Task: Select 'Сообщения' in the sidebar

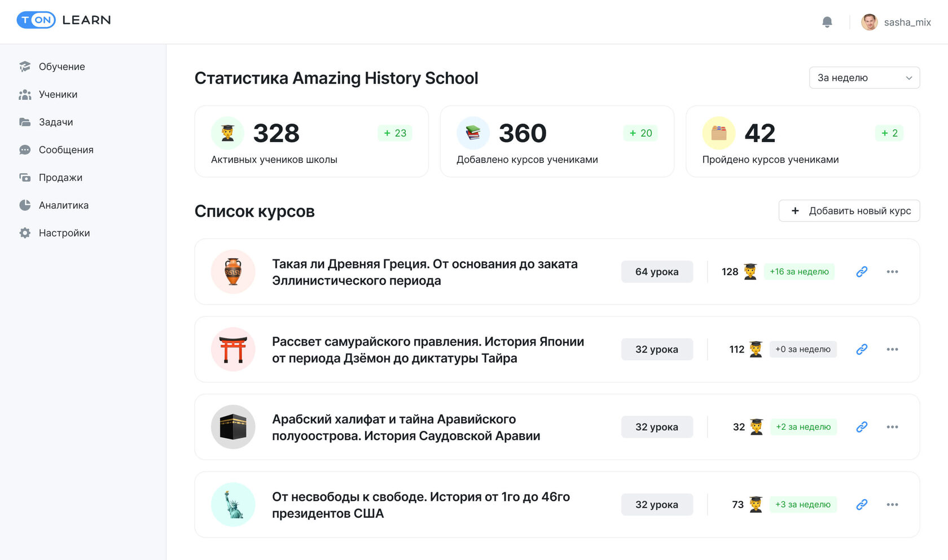Action: coord(66,150)
